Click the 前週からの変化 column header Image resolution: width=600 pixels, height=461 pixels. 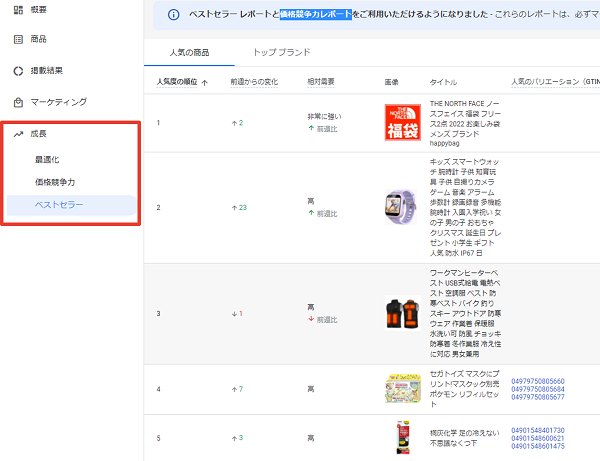coord(252,82)
